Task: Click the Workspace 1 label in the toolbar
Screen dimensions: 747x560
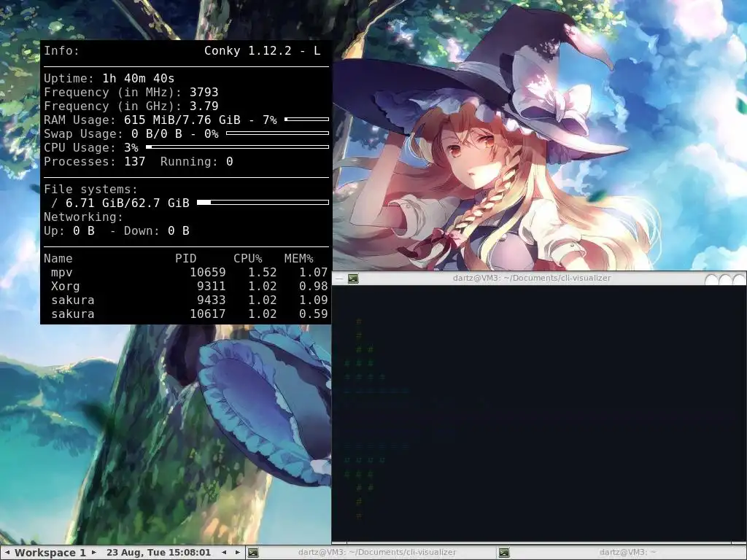Action: pyautogui.click(x=50, y=553)
